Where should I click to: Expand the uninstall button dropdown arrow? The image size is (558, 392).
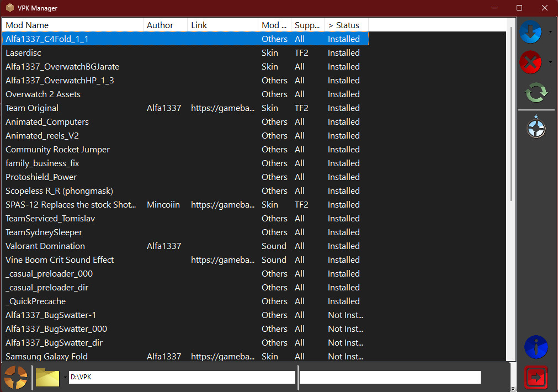tap(550, 62)
